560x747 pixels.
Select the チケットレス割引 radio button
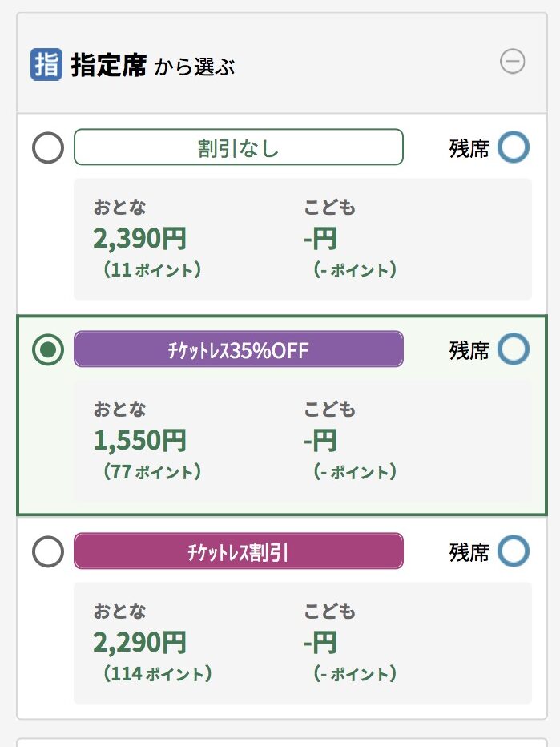coord(48,551)
